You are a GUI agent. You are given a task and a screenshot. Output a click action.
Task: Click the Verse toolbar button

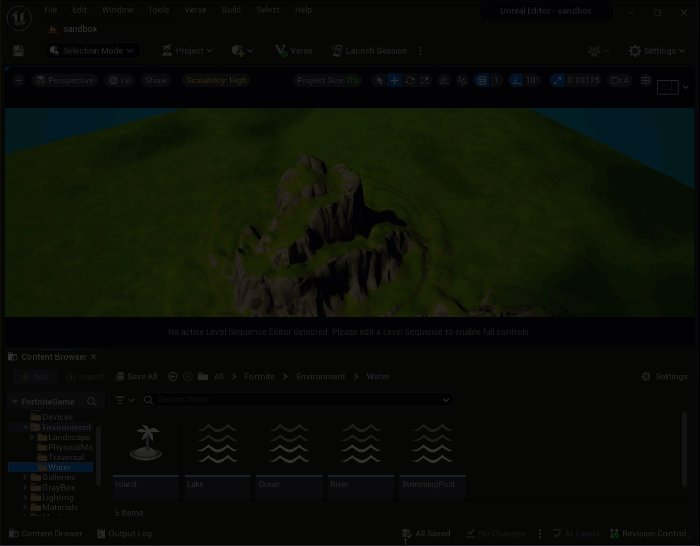point(294,51)
